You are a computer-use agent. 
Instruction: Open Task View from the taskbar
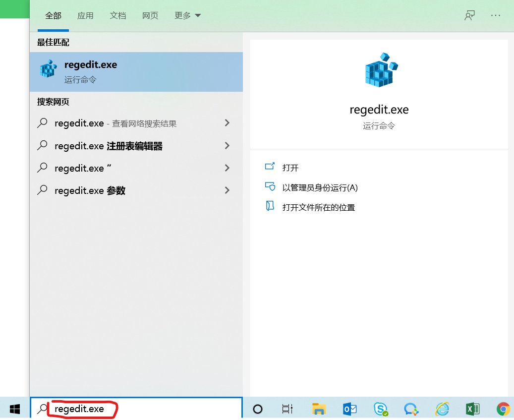point(287,409)
